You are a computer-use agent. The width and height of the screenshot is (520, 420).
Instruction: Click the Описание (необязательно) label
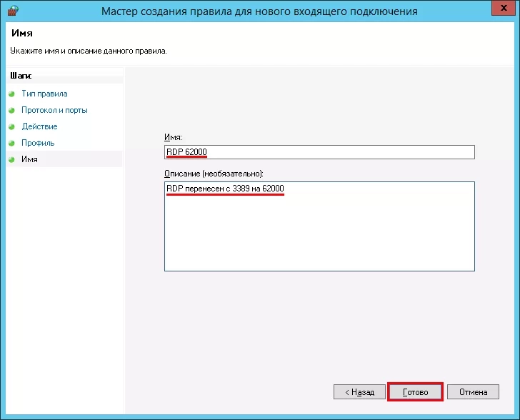tap(214, 174)
